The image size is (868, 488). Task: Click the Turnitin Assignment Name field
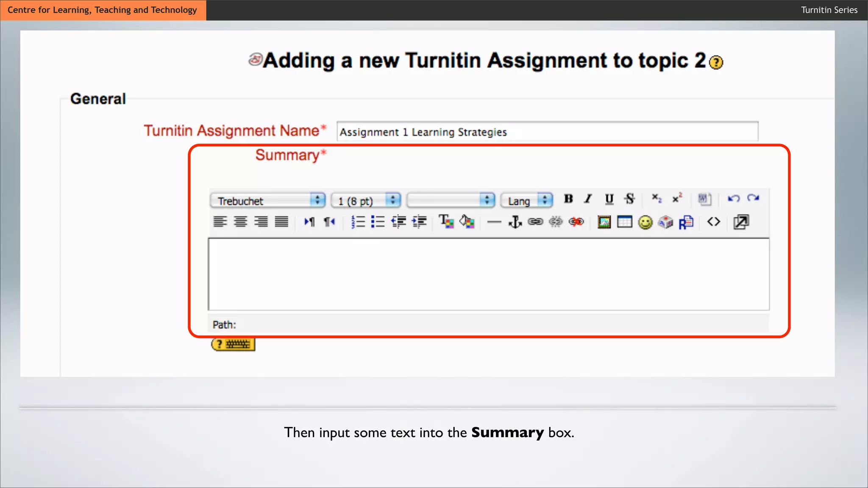[x=547, y=132]
